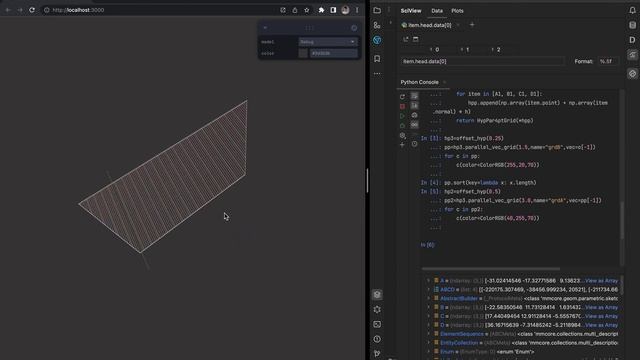Image resolution: width=640 pixels, height=360 pixels.
Task: Bookmark this page with the star icon
Action: click(x=307, y=10)
